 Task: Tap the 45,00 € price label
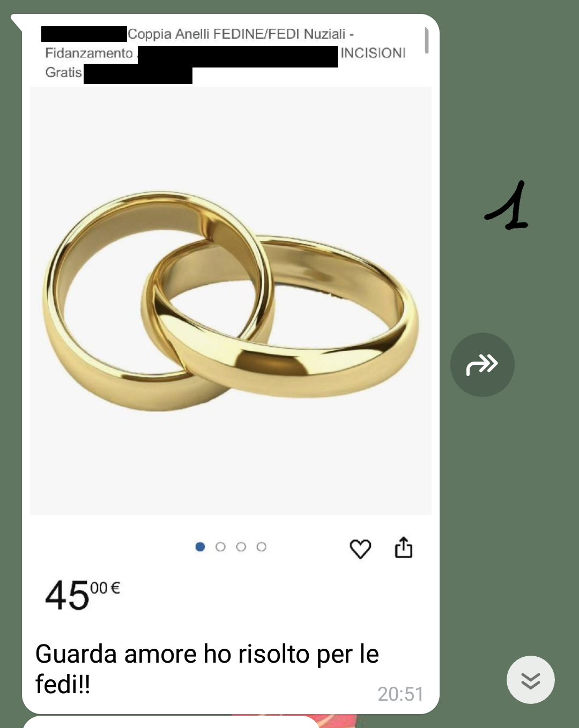tap(83, 595)
